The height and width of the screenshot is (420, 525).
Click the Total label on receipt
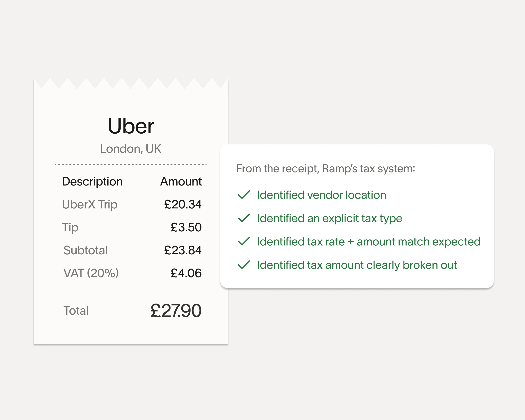(x=76, y=311)
